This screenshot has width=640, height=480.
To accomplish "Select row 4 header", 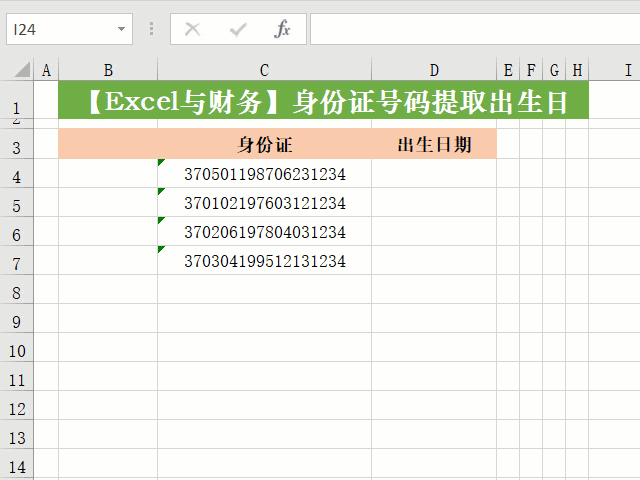I will 16,173.
